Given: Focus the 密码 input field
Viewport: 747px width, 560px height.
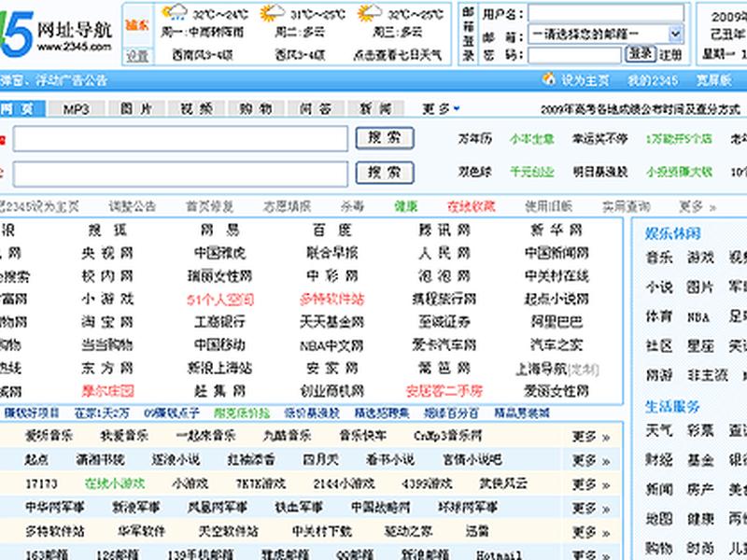Looking at the screenshot, I should point(574,55).
